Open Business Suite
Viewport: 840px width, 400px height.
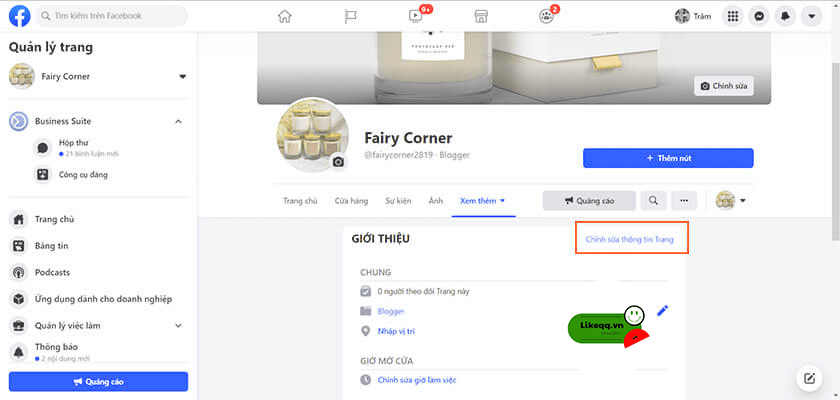coord(63,122)
